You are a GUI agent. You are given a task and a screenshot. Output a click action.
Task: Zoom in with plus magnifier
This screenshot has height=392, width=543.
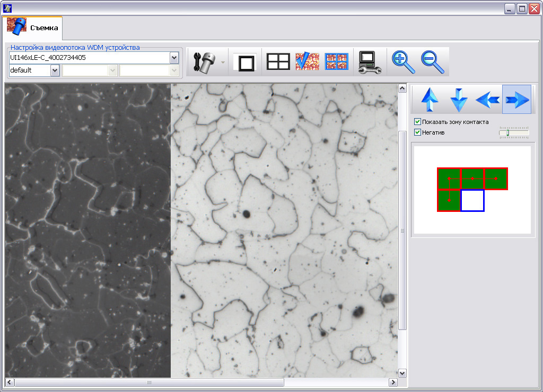(x=403, y=63)
